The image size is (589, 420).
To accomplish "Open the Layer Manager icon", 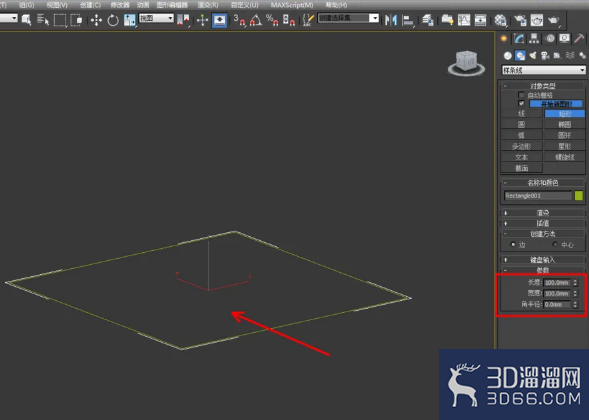I will (x=427, y=20).
